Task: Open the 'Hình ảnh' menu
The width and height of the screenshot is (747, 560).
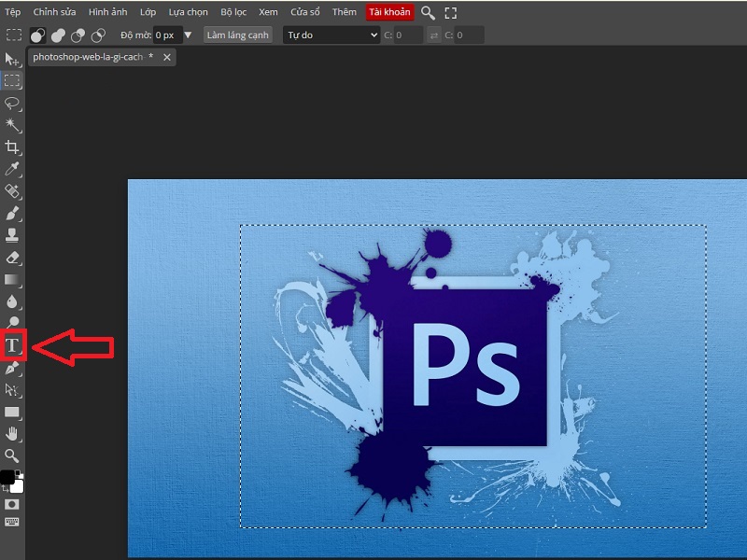Action: click(108, 12)
